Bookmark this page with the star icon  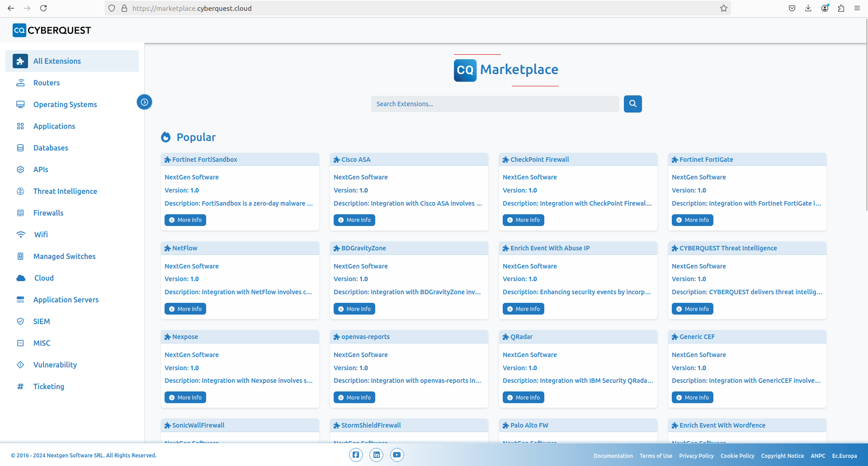[x=723, y=8]
